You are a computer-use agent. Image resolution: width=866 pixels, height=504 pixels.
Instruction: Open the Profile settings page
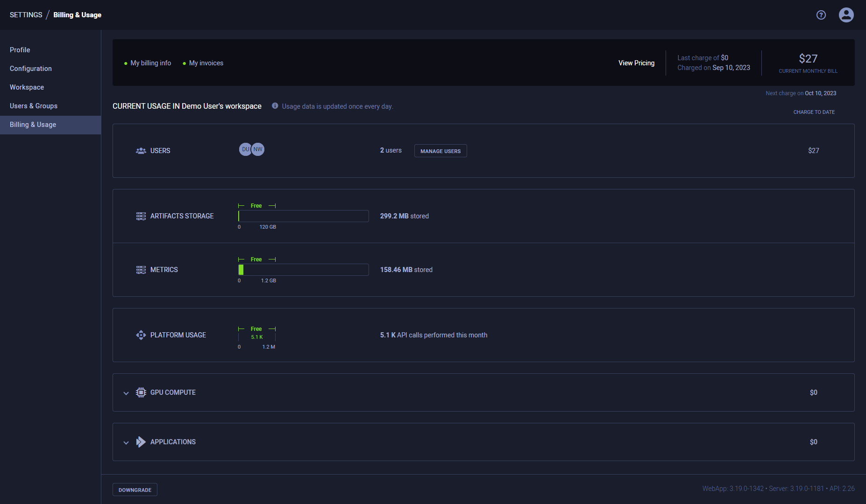pyautogui.click(x=20, y=50)
